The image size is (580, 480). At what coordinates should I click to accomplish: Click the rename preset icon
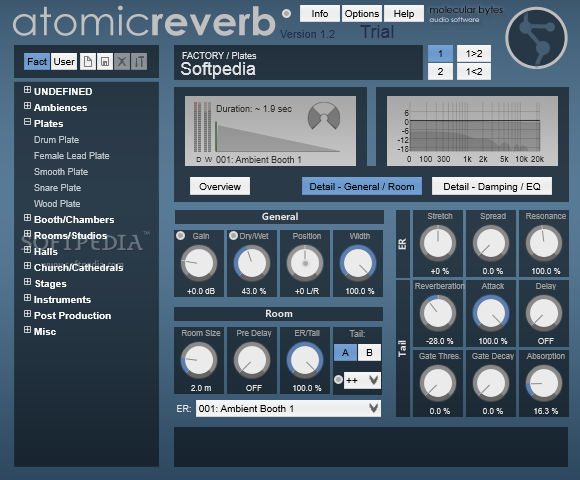click(x=139, y=61)
